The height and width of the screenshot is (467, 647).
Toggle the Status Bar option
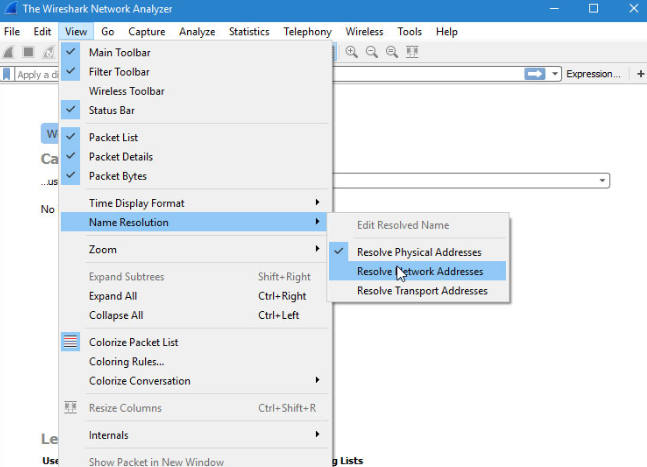point(196,111)
